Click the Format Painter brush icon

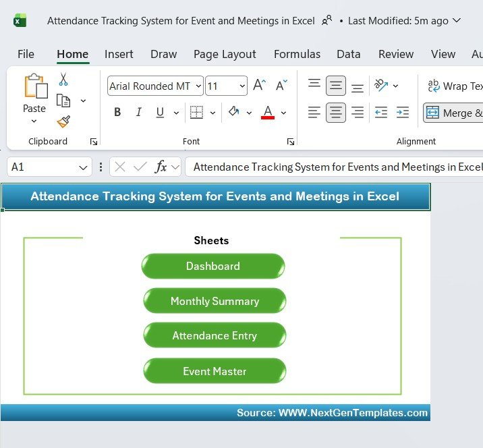pyautogui.click(x=63, y=121)
